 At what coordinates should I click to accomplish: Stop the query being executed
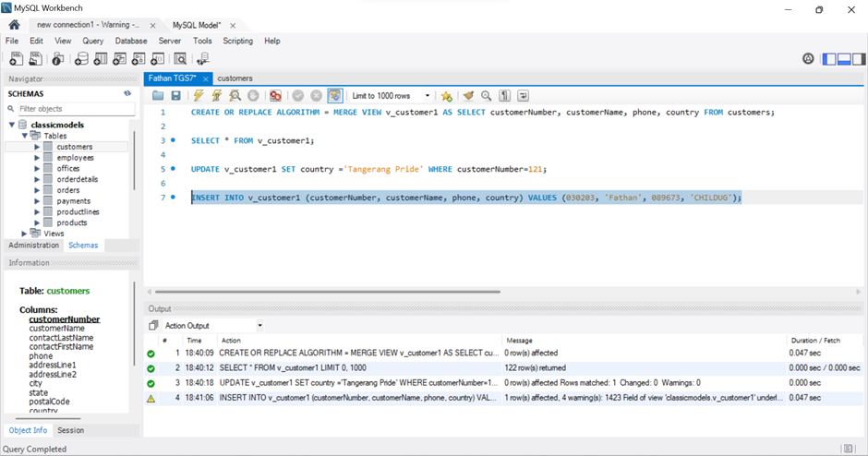(x=253, y=96)
